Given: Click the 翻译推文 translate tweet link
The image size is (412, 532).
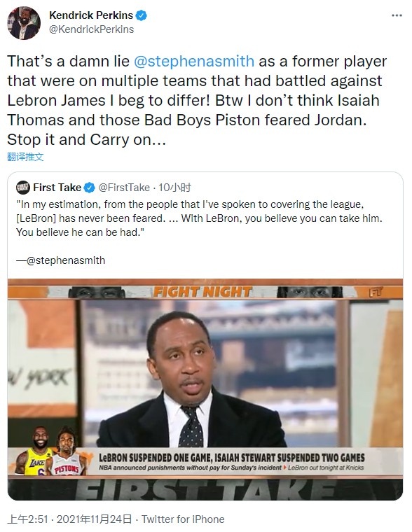Looking at the screenshot, I should [x=25, y=157].
